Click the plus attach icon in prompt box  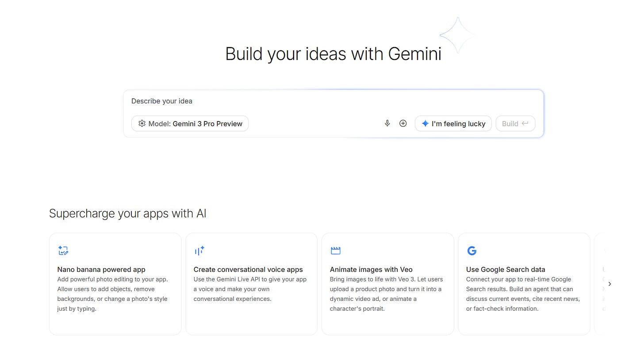click(x=403, y=123)
